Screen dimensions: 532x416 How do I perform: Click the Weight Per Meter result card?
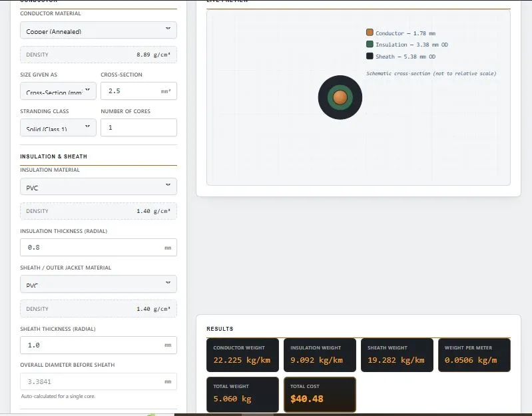point(474,355)
